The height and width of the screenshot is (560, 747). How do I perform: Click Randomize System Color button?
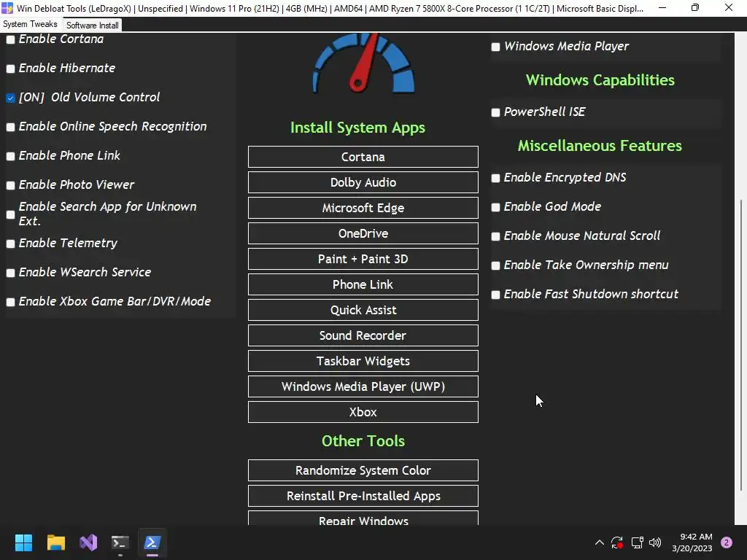tap(363, 470)
